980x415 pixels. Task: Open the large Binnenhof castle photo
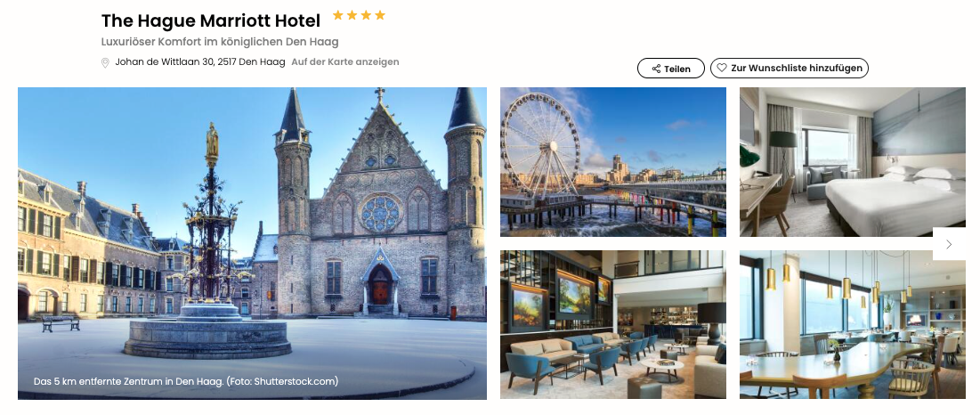click(252, 243)
